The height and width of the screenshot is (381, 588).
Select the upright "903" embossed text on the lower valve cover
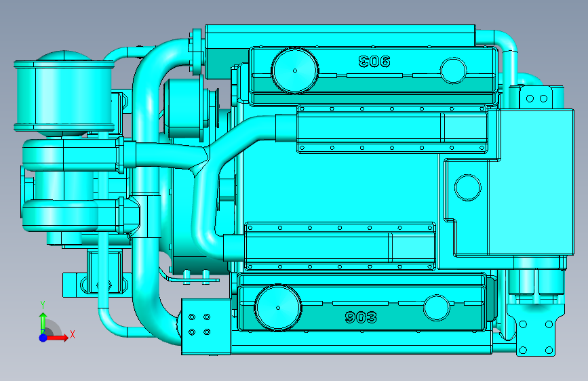(x=361, y=318)
